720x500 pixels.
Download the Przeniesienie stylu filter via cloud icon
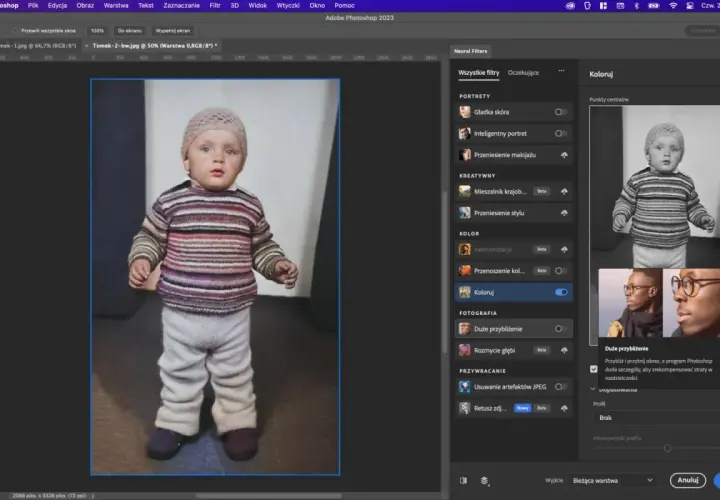click(564, 213)
